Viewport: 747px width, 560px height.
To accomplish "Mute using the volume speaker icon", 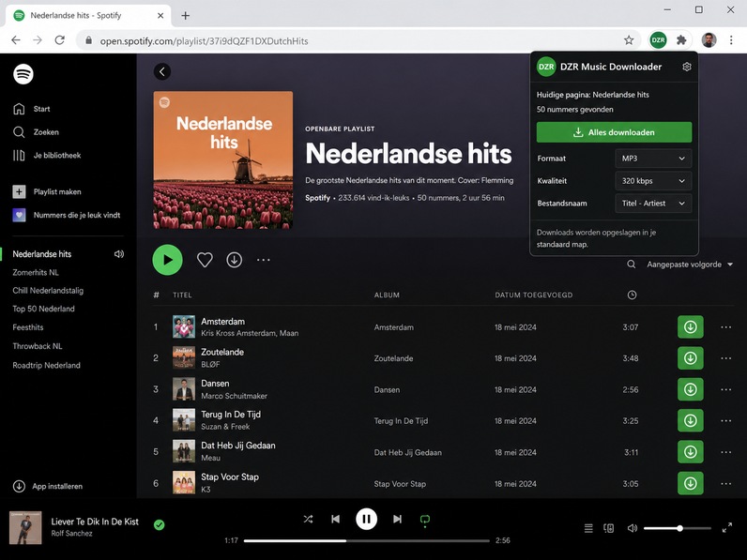I will coord(633,528).
